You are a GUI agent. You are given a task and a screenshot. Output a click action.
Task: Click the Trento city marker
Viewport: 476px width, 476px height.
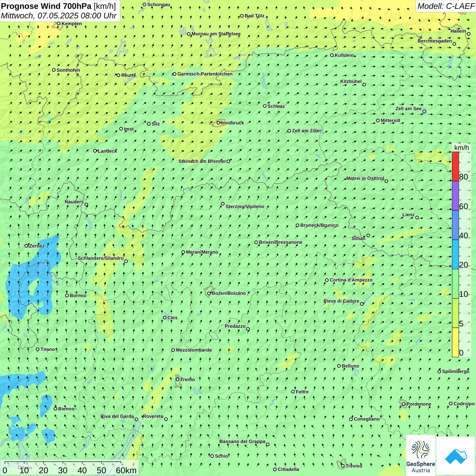177,379
